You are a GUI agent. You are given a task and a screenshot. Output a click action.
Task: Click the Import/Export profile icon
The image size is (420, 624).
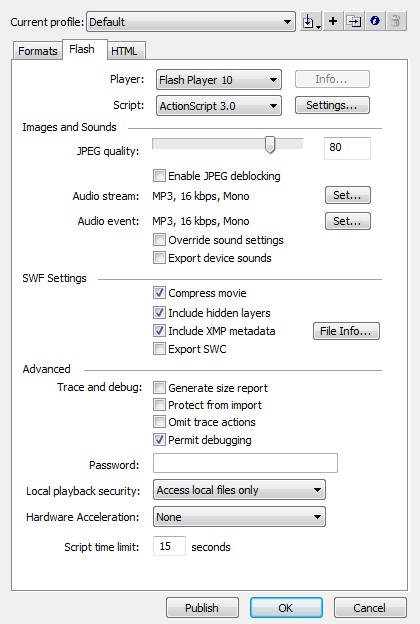311,21
